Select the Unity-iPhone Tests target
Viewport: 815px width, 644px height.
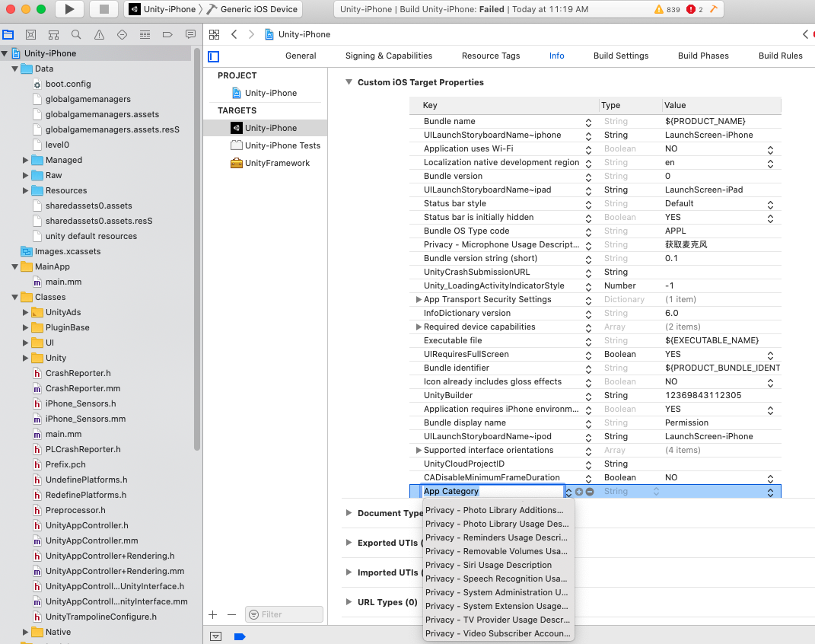(275, 145)
